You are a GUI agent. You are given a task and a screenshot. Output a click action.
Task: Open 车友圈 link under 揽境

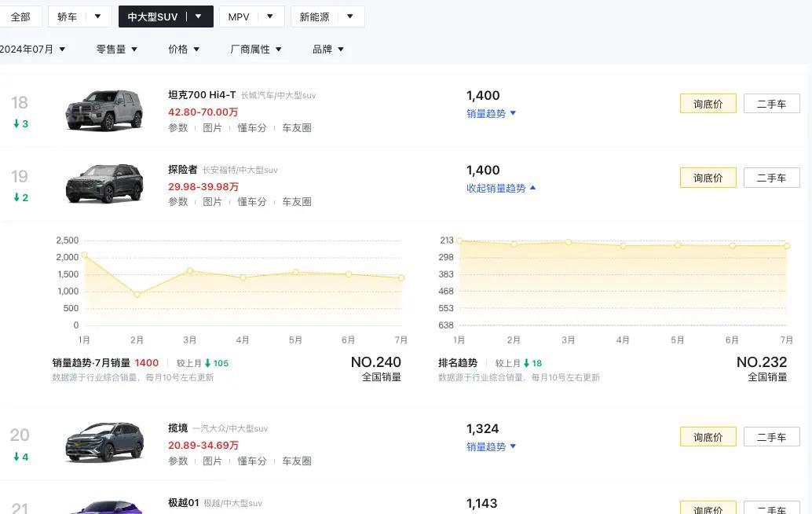coord(296,461)
